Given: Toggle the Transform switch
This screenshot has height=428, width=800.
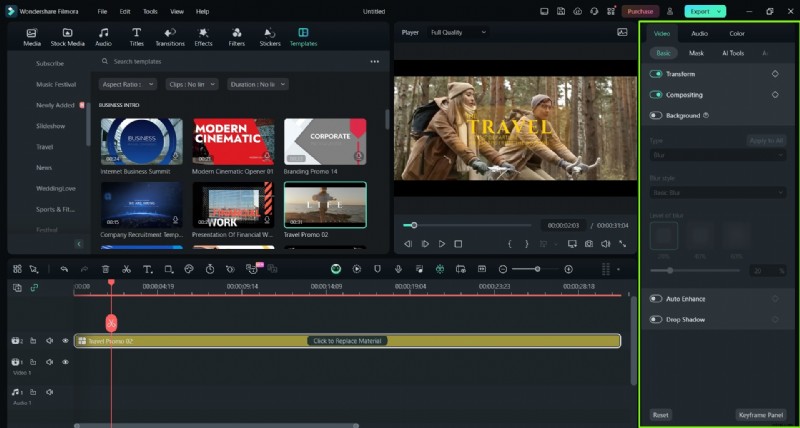Looking at the screenshot, I should 656,74.
